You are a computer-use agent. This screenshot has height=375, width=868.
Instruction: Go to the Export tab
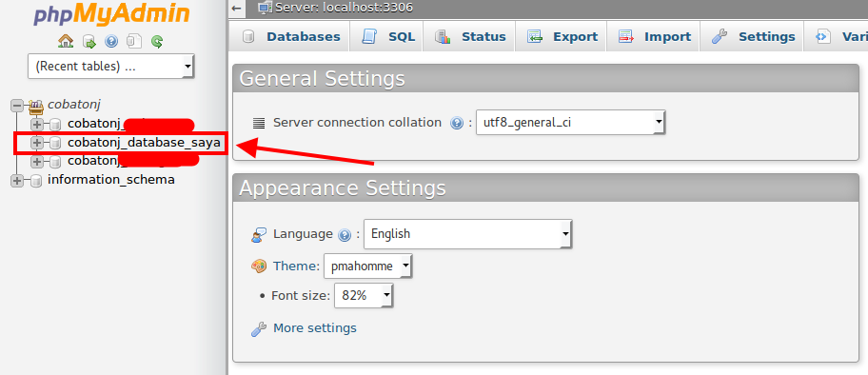tap(562, 36)
